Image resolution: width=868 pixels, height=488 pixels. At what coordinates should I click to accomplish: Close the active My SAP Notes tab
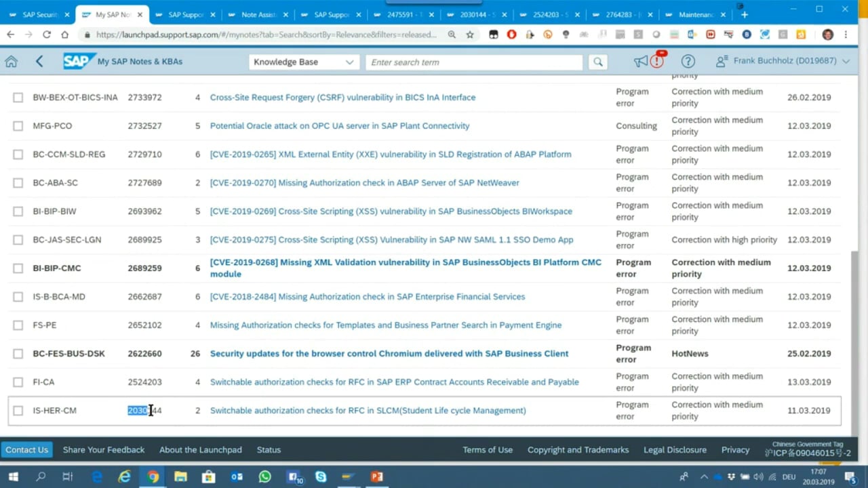click(x=140, y=14)
